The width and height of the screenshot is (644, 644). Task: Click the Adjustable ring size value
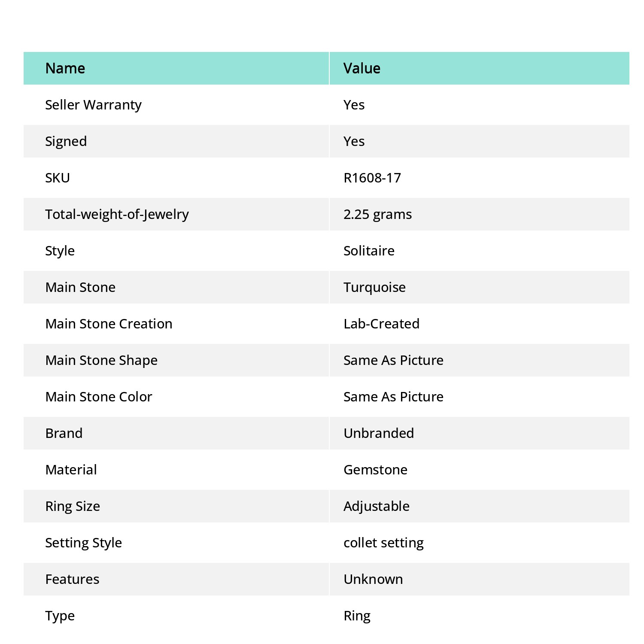click(x=376, y=507)
